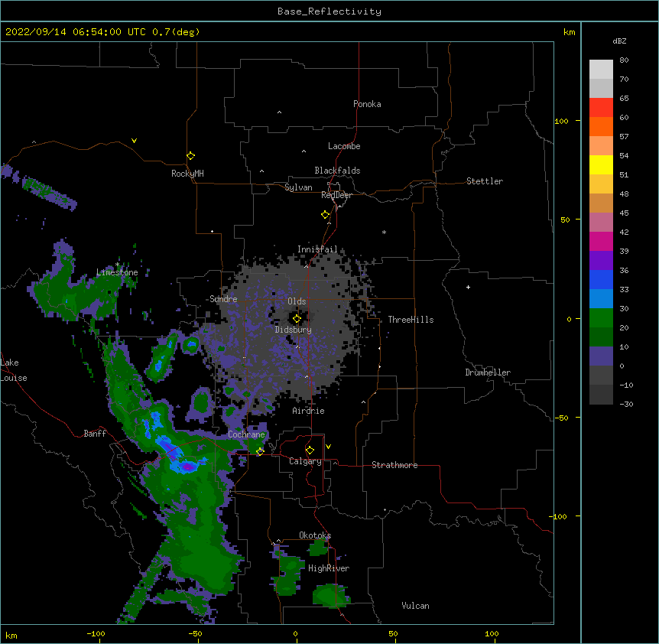Image resolution: width=659 pixels, height=644 pixels.
Task: Click the Sylvan label
Action: [298, 187]
